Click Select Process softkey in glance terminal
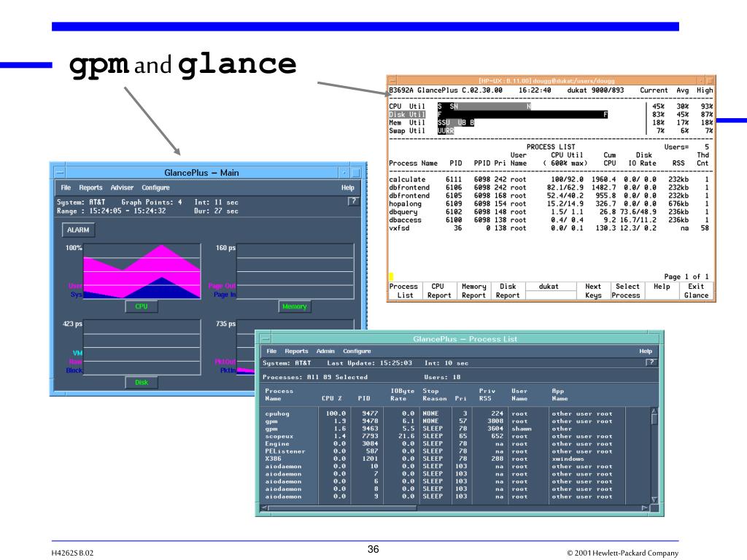Image resolution: width=747 pixels, height=560 pixels. coord(627,291)
